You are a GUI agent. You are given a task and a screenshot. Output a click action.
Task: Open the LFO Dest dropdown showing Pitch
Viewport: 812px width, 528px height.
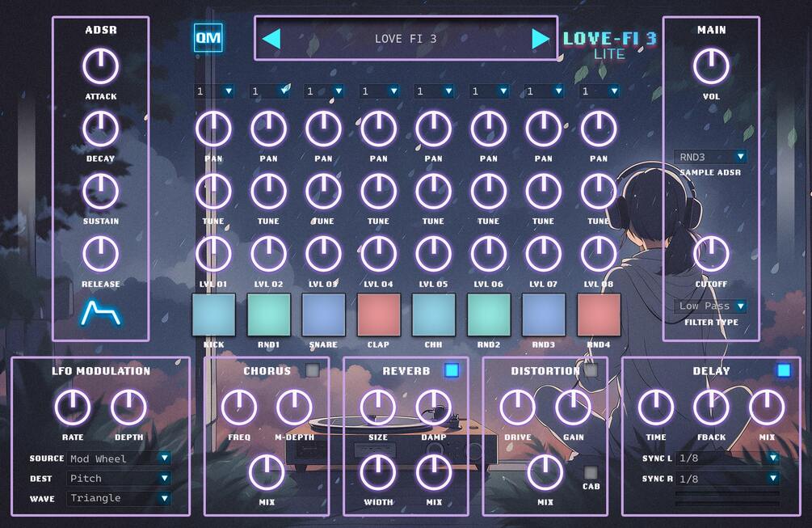(119, 478)
